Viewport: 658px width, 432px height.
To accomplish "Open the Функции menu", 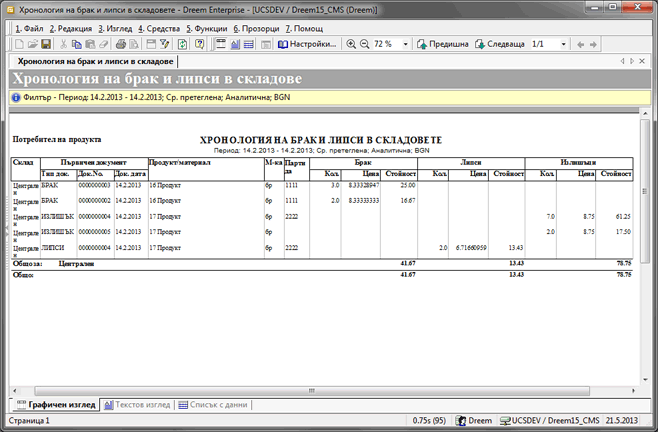I will click(207, 29).
